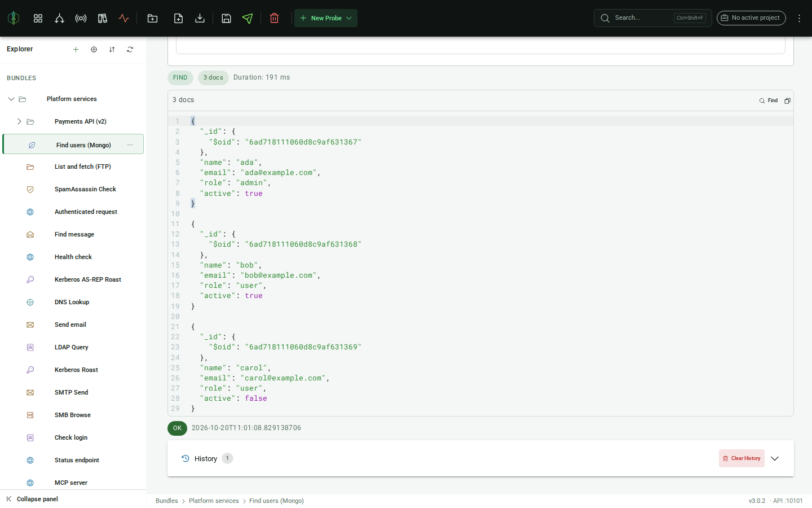This screenshot has height=508, width=812.
Task: Focus the Search input field
Action: point(652,18)
